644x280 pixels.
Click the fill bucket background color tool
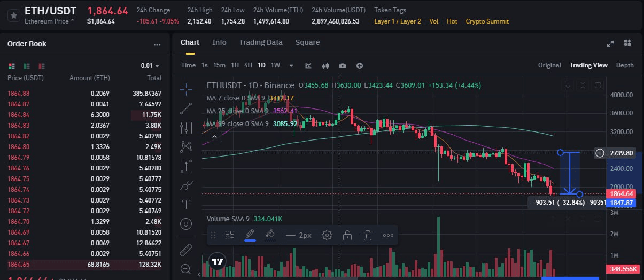[270, 235]
